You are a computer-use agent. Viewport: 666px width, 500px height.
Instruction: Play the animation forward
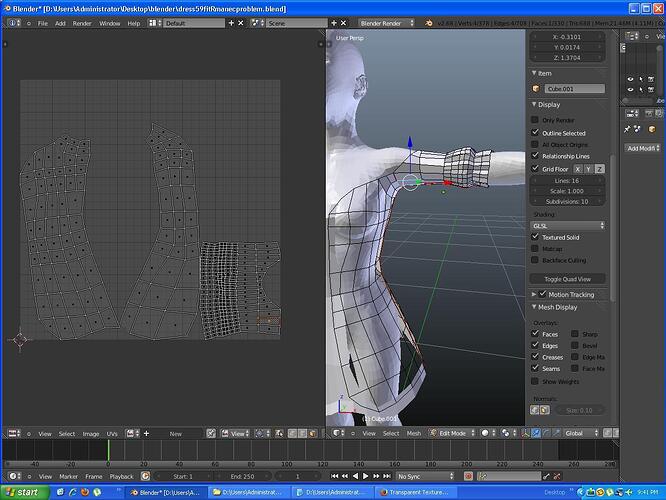click(366, 476)
